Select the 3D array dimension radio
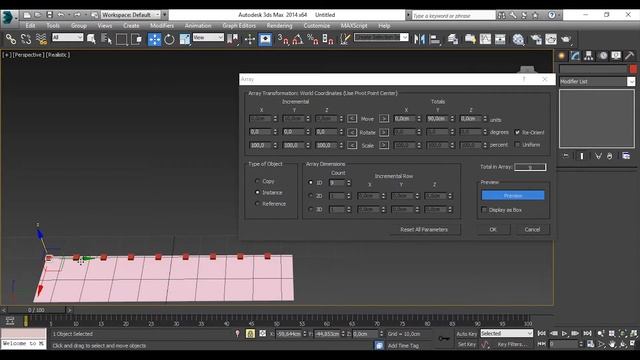 (311, 209)
